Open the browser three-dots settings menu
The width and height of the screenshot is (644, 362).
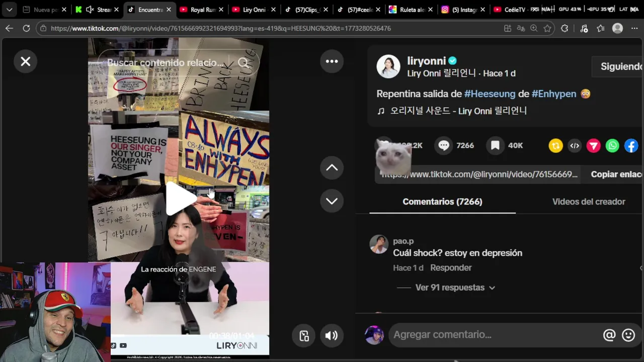tap(634, 29)
